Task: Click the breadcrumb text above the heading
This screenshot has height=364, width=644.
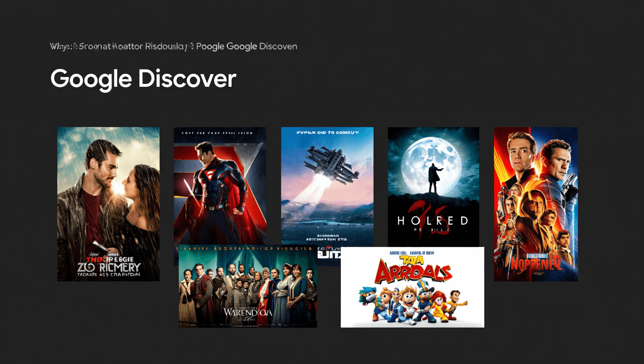Action: click(x=173, y=46)
